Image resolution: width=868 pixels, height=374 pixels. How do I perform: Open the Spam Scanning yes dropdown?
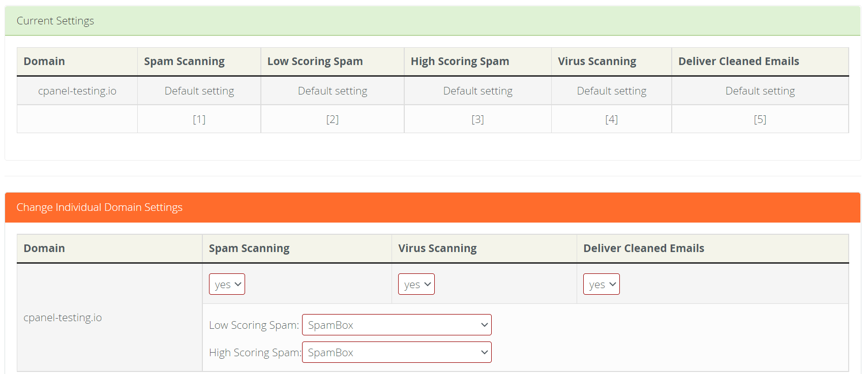click(227, 284)
